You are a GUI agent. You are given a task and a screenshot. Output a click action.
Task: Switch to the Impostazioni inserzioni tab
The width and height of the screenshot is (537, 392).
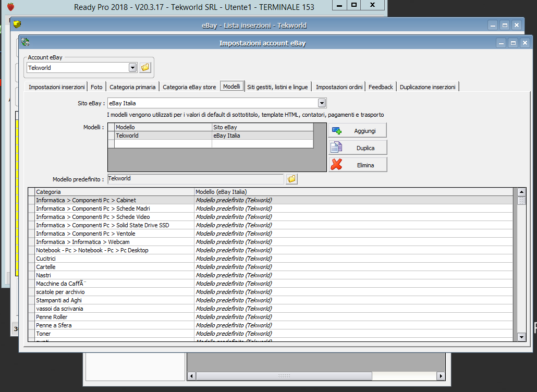pos(57,87)
